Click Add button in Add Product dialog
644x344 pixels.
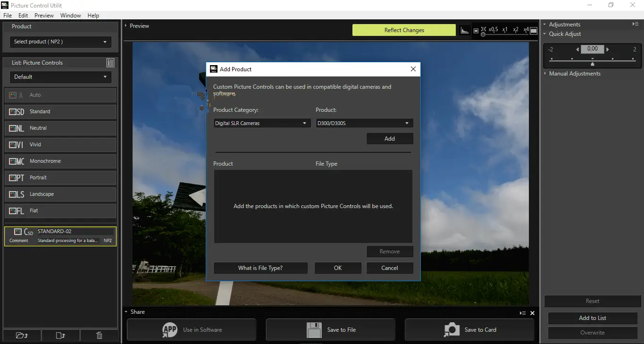tap(390, 139)
